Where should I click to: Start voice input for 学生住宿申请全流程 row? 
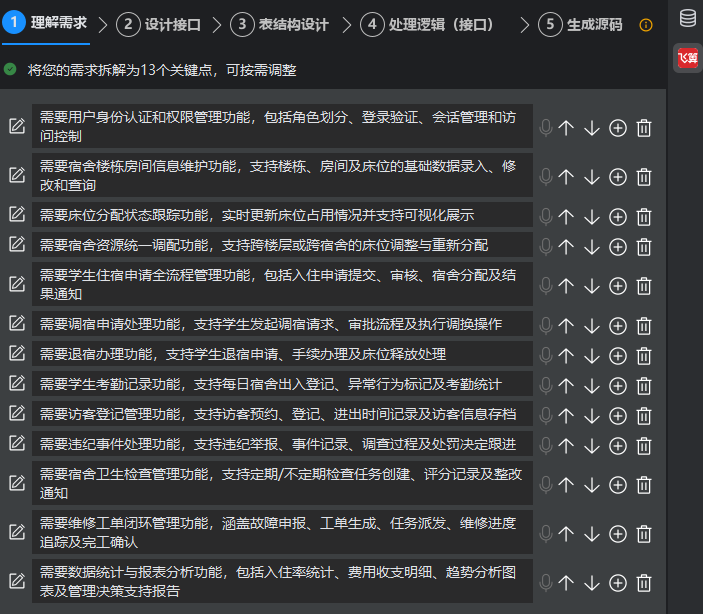click(x=546, y=286)
